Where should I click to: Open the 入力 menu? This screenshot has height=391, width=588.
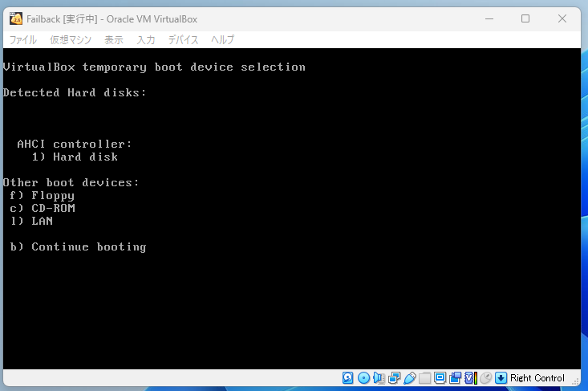[145, 40]
